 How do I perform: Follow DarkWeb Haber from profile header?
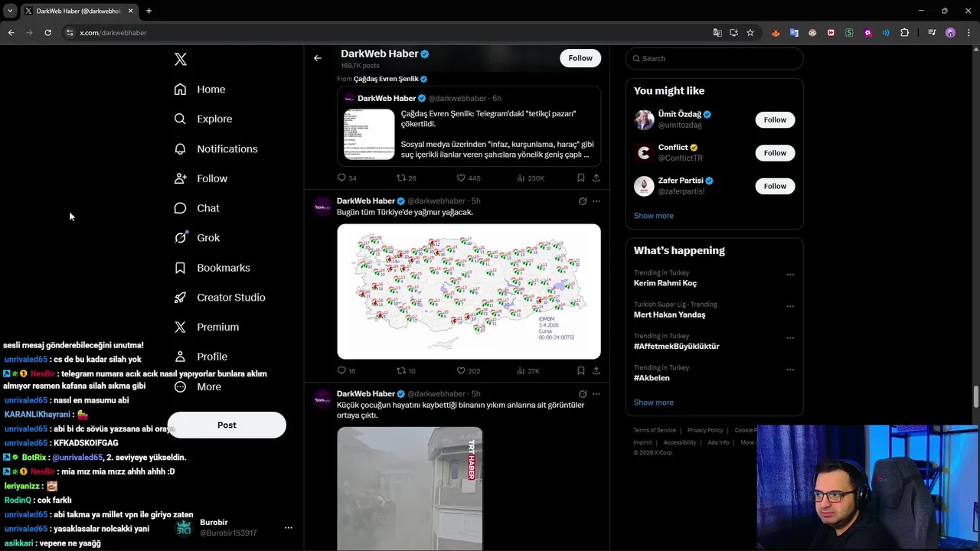[580, 58]
